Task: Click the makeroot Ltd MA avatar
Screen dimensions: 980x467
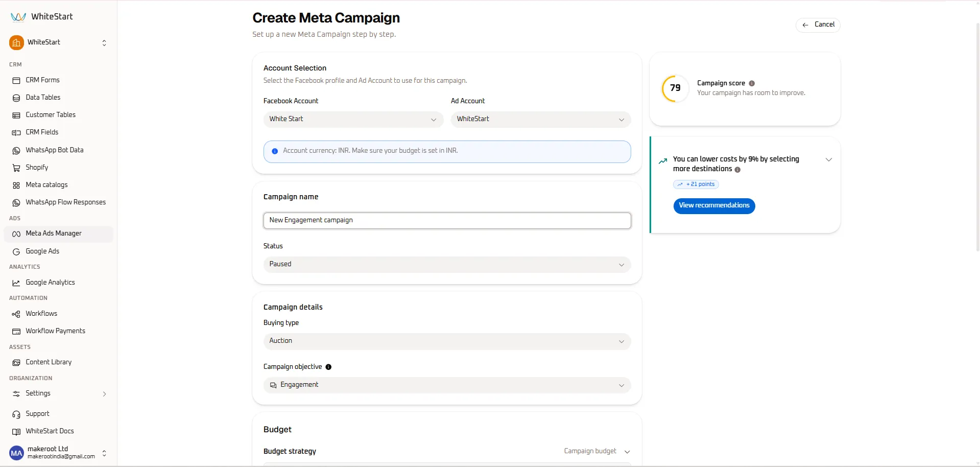Action: tap(16, 453)
